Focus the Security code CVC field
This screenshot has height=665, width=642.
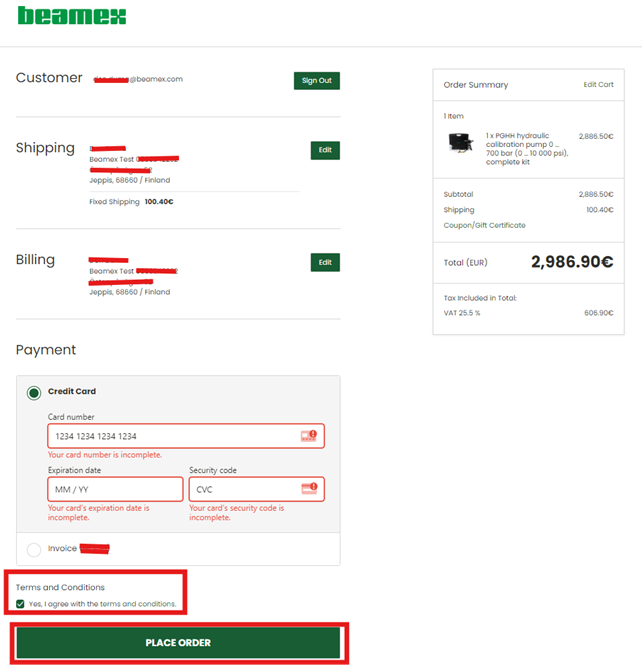257,489
